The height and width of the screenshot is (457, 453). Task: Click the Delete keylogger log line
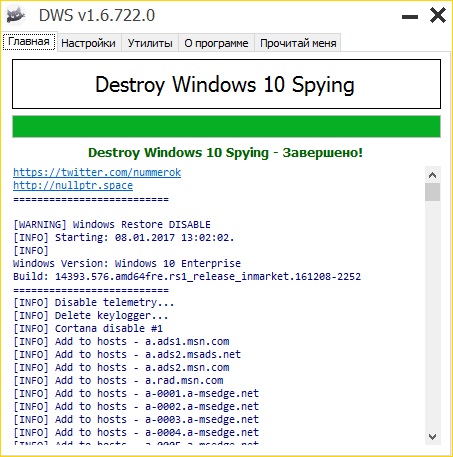coord(91,315)
